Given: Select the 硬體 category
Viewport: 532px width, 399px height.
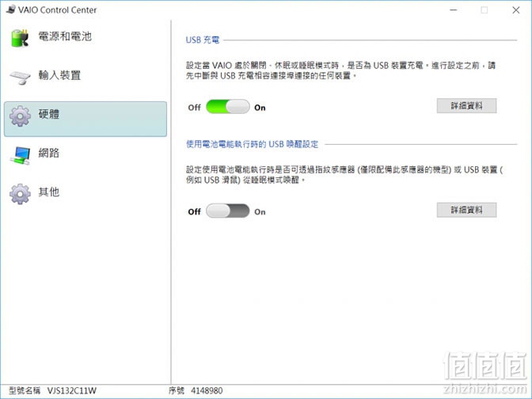Looking at the screenshot, I should pos(85,119).
